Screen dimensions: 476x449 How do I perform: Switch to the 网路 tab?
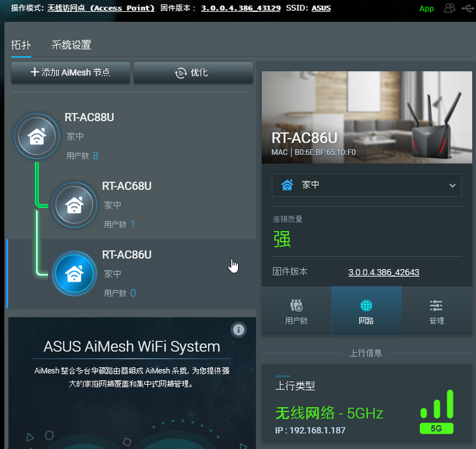366,311
